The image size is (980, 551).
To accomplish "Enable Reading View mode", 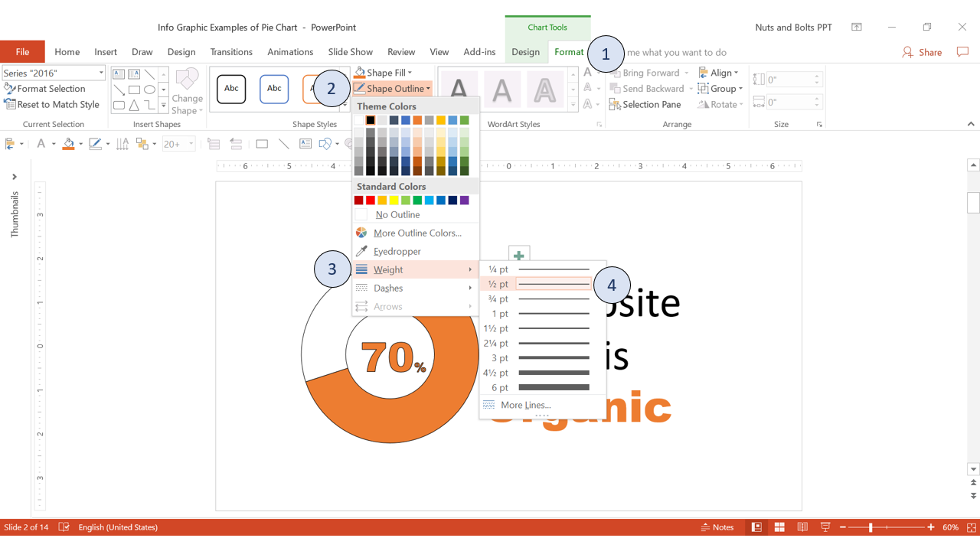I will (802, 527).
